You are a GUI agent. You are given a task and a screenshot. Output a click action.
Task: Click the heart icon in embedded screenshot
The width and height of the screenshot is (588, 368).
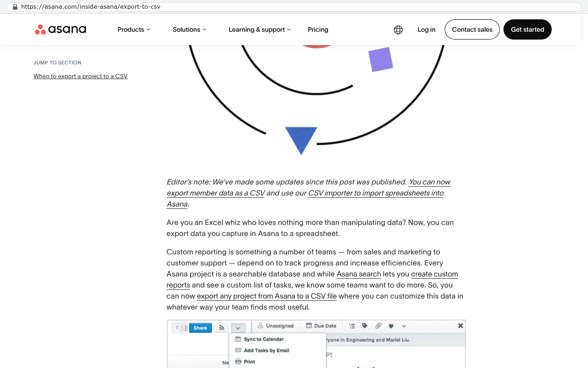click(x=391, y=326)
